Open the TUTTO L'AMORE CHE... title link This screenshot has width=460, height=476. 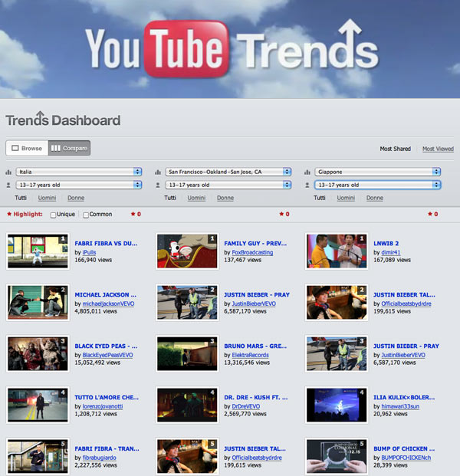pos(107,397)
